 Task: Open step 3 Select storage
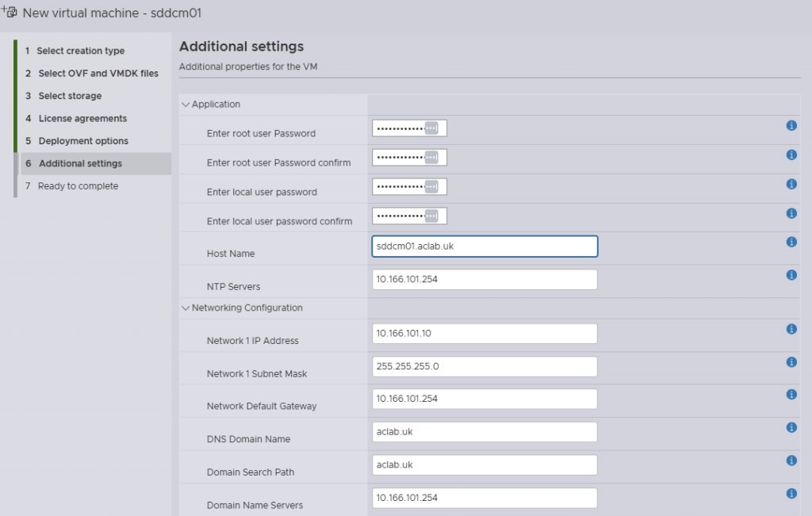coord(70,96)
